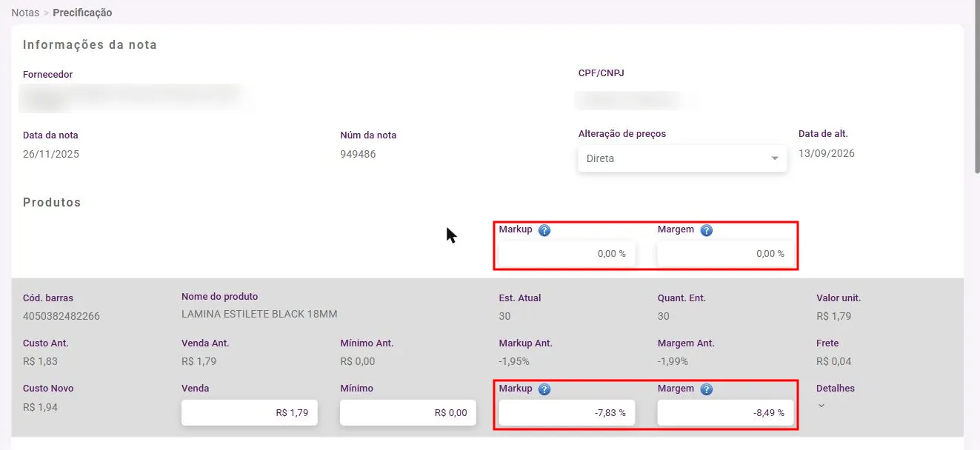This screenshot has width=980, height=450.
Task: Edit the Mínimo R$ 0,00 field
Action: click(x=408, y=413)
